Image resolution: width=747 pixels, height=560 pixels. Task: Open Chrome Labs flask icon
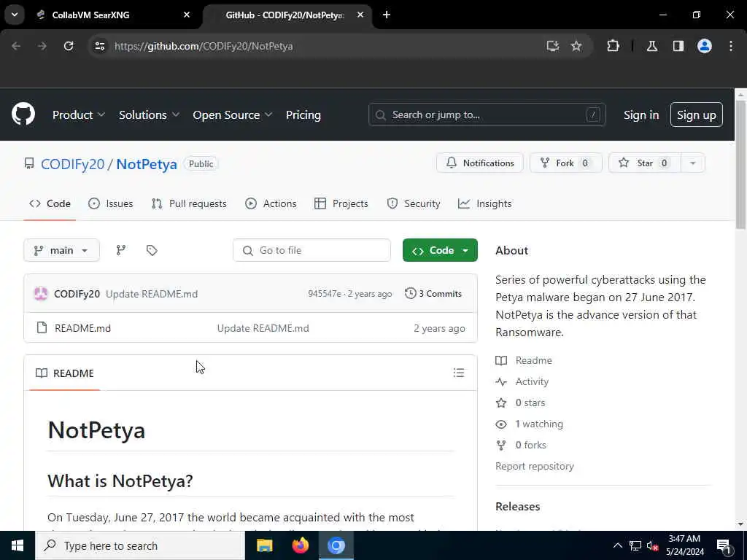coord(652,46)
